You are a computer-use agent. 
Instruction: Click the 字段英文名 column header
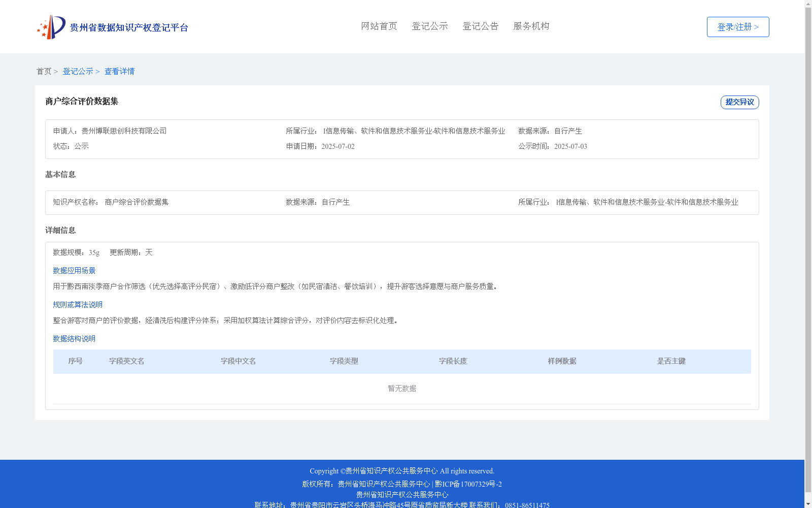[x=127, y=361]
